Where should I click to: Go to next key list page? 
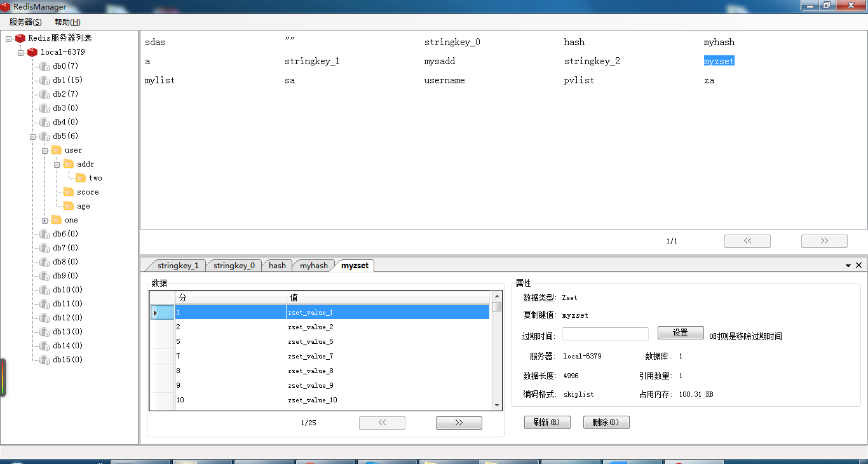click(x=824, y=242)
